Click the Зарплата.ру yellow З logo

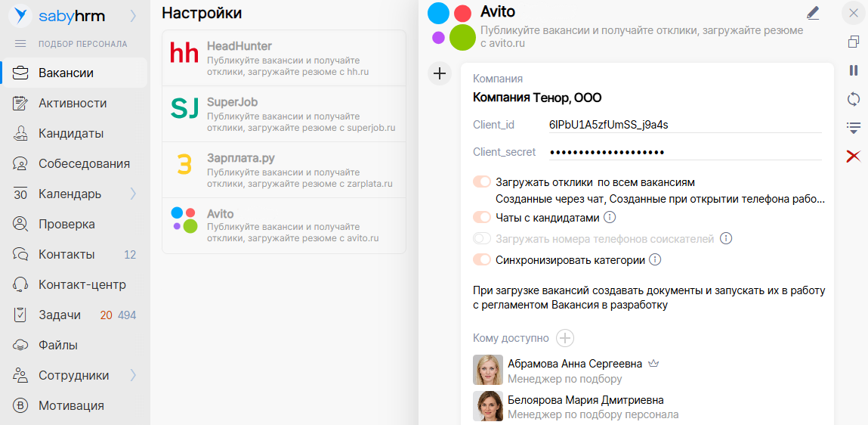[184, 165]
